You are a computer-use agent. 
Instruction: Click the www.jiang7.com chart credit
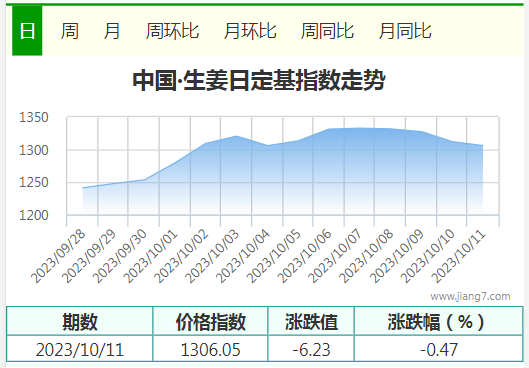pyautogui.click(x=470, y=296)
